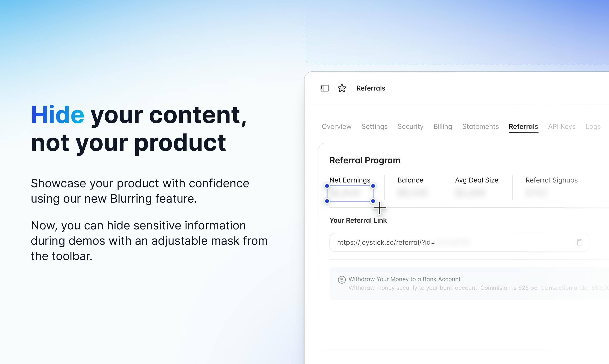
Task: Select the Billing tab
Action: click(x=443, y=127)
